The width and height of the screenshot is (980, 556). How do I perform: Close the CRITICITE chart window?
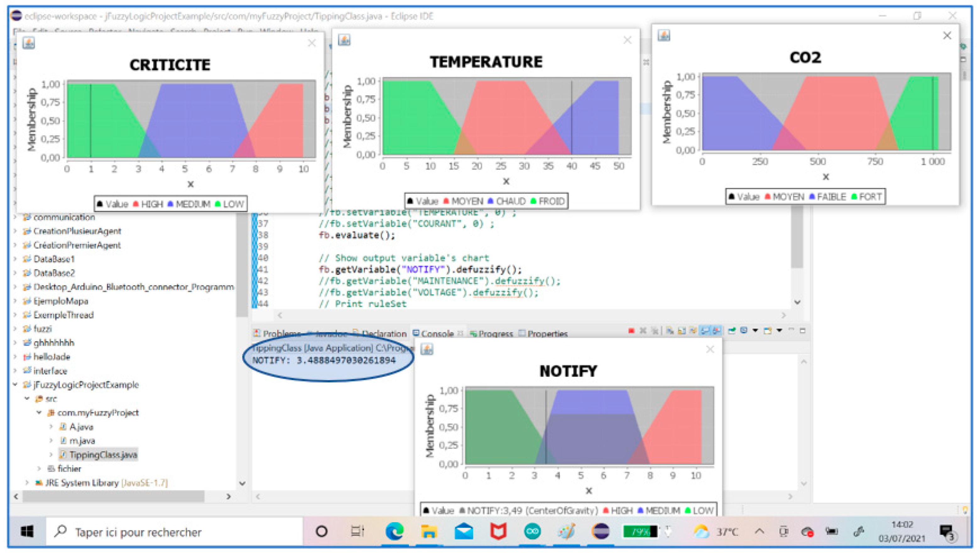tap(312, 43)
